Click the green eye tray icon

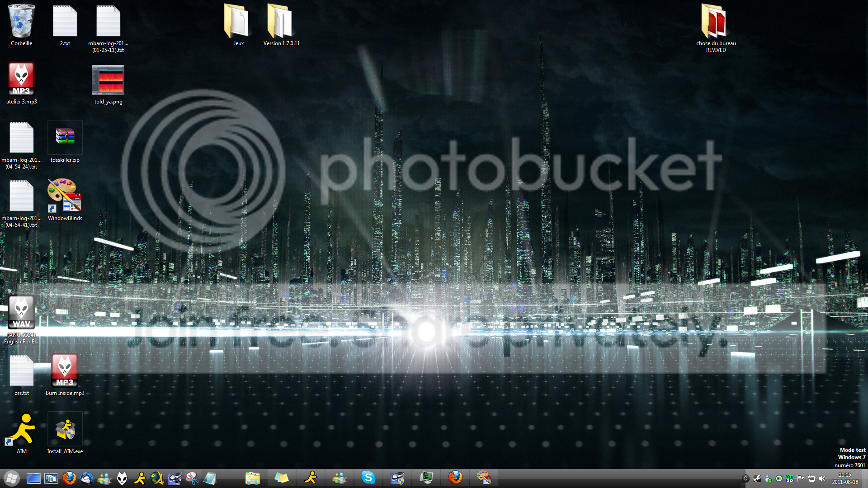[779, 479]
